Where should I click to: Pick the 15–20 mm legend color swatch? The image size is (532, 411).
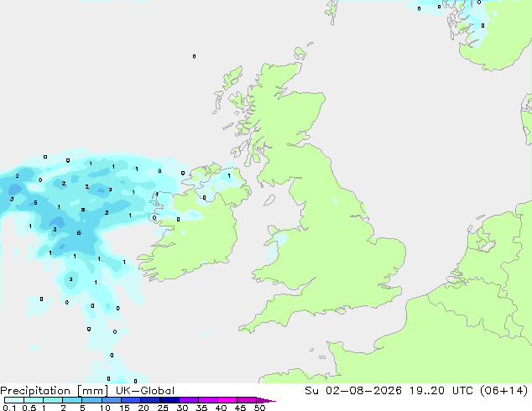[131, 400]
